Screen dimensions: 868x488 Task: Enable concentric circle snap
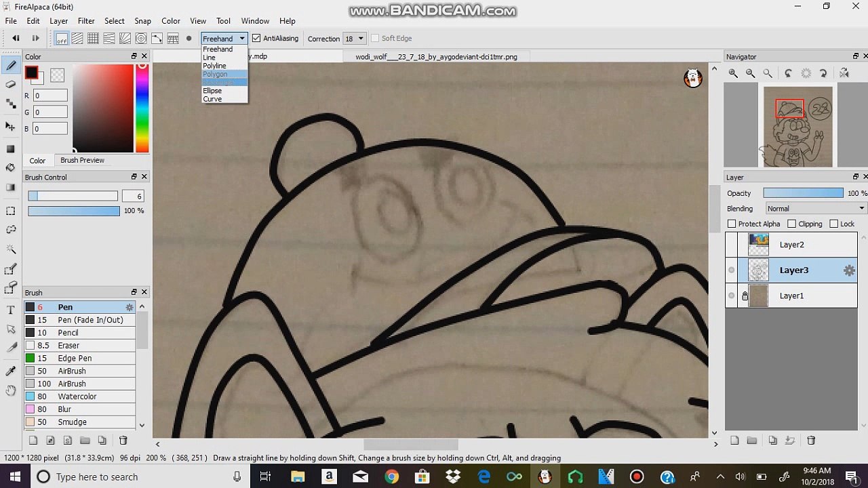click(141, 39)
